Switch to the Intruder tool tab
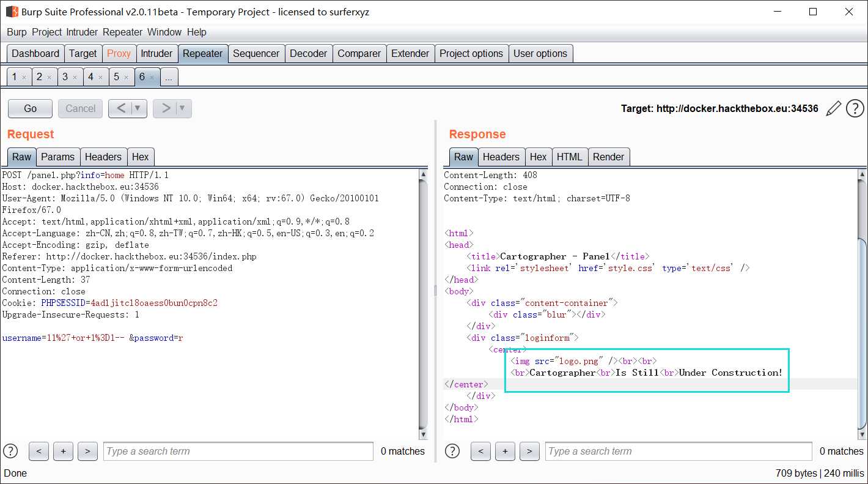This screenshot has height=484, width=868. tap(156, 53)
